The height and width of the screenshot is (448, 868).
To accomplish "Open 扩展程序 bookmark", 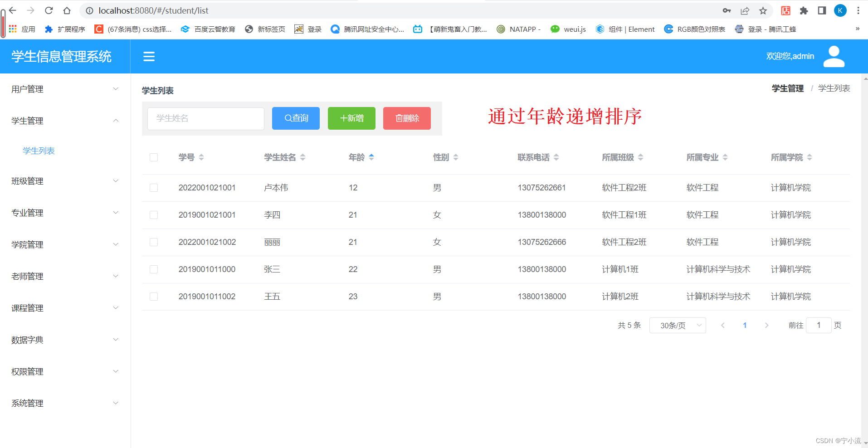I will pos(65,29).
